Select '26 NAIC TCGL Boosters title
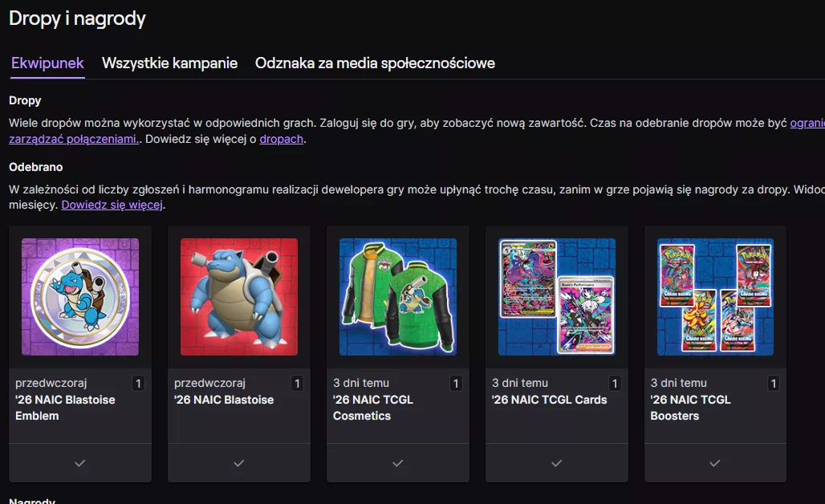Screen dimensions: 825x504 point(690,408)
